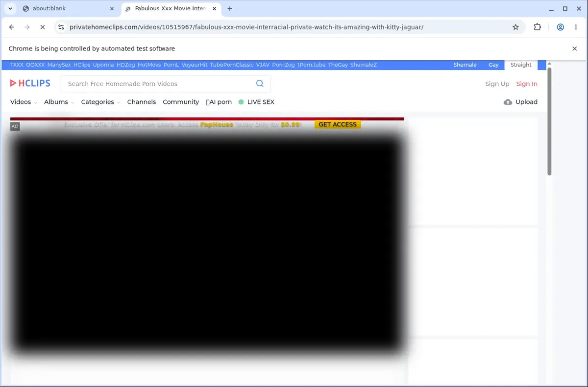The width and height of the screenshot is (588, 387).
Task: Click the magnifier search icon
Action: [x=260, y=84]
